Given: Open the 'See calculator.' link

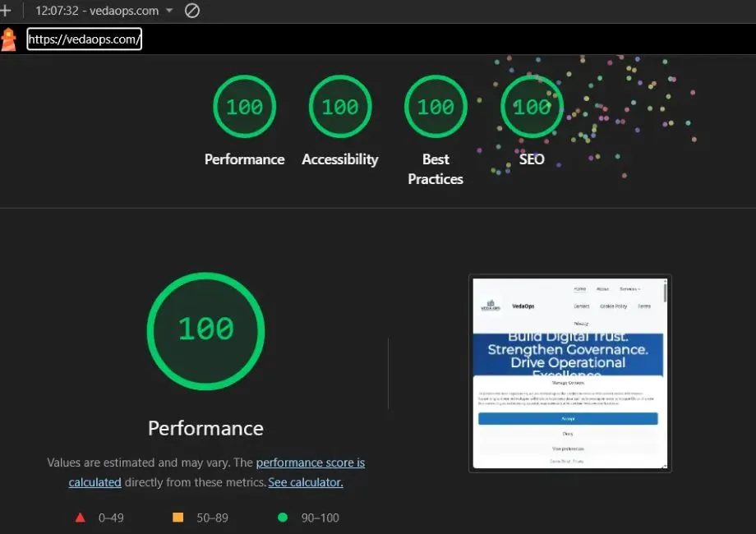Looking at the screenshot, I should coord(306,482).
